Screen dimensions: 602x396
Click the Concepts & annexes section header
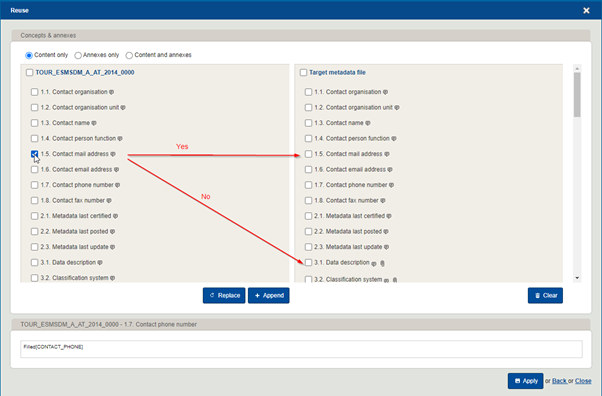[x=301, y=35]
